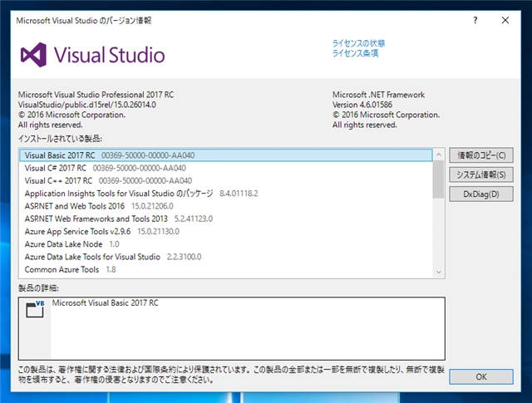Select Visual Basic 2017 RC row
The height and width of the screenshot is (403, 532).
(x=226, y=155)
